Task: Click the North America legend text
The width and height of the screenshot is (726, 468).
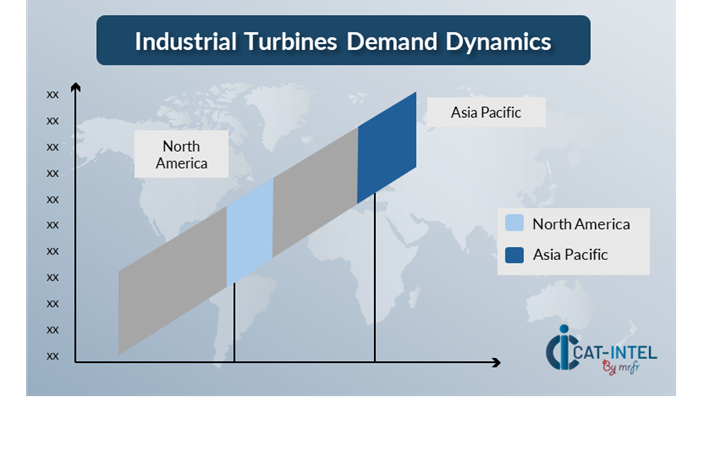Action: pyautogui.click(x=581, y=224)
